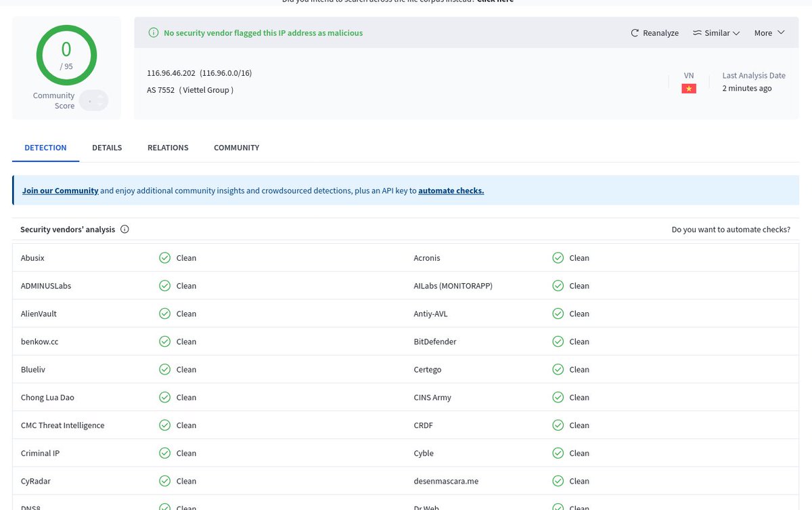The image size is (812, 510).
Task: Click the Blueliv vendor name
Action: [x=33, y=369]
